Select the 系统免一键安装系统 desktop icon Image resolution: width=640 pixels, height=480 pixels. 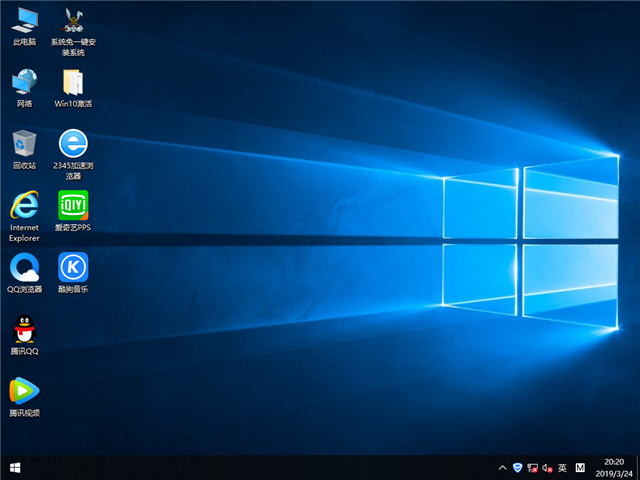click(73, 20)
